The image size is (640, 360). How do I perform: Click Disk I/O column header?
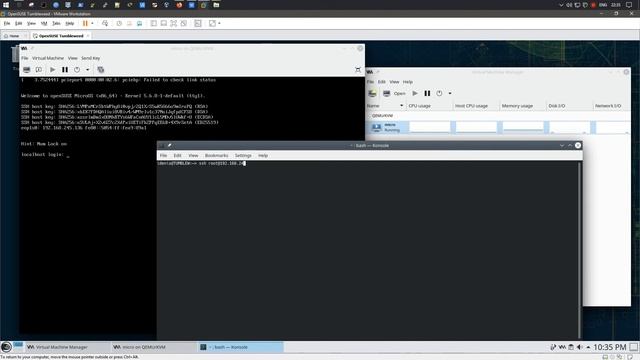(569, 106)
